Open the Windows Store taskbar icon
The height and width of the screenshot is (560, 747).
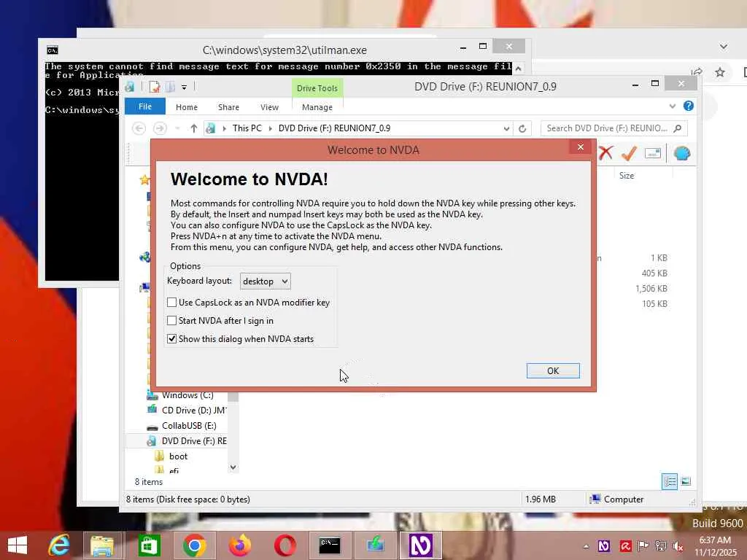click(x=149, y=545)
